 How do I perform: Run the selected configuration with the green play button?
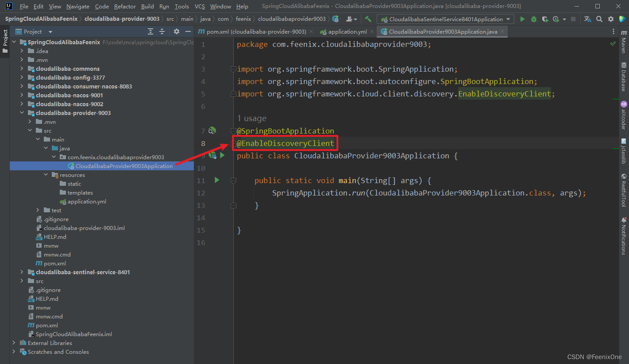tap(522, 19)
